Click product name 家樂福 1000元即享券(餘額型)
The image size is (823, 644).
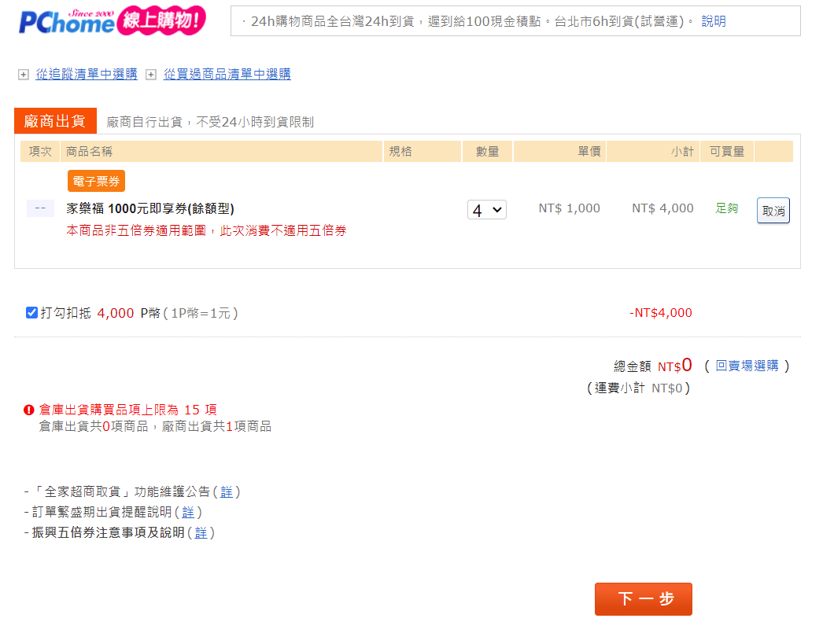(150, 208)
